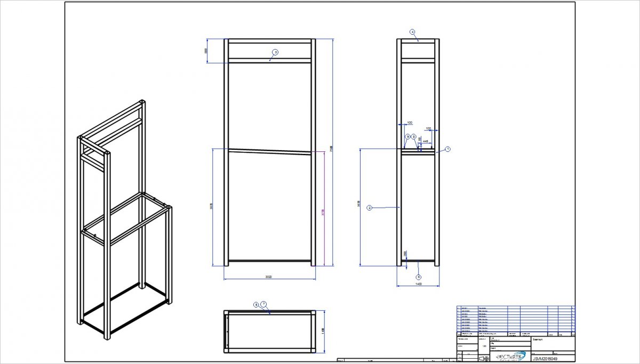Select the 1400 depth dimension under side view

click(418, 285)
